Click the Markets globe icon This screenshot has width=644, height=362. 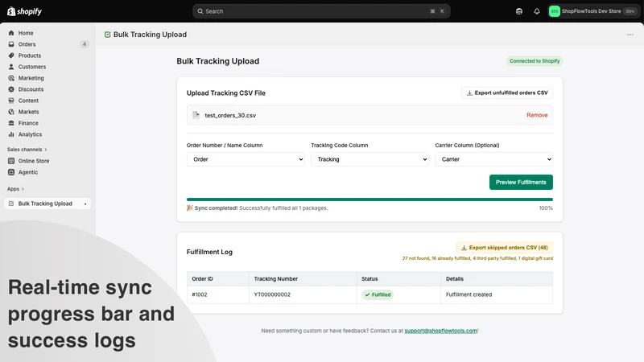click(11, 112)
